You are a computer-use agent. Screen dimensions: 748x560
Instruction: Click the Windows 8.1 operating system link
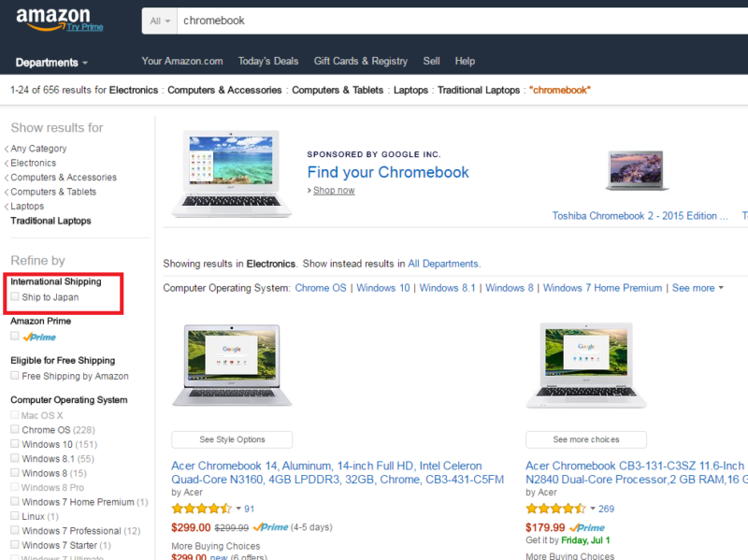tap(448, 288)
